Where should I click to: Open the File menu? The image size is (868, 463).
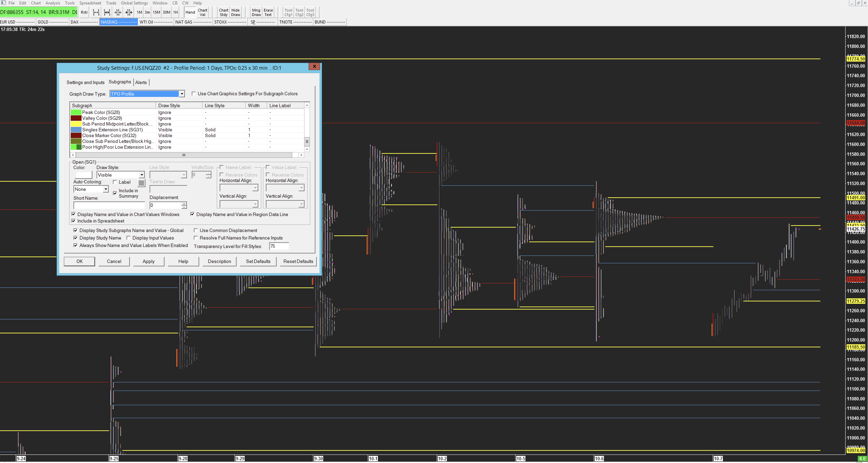pyautogui.click(x=11, y=3)
